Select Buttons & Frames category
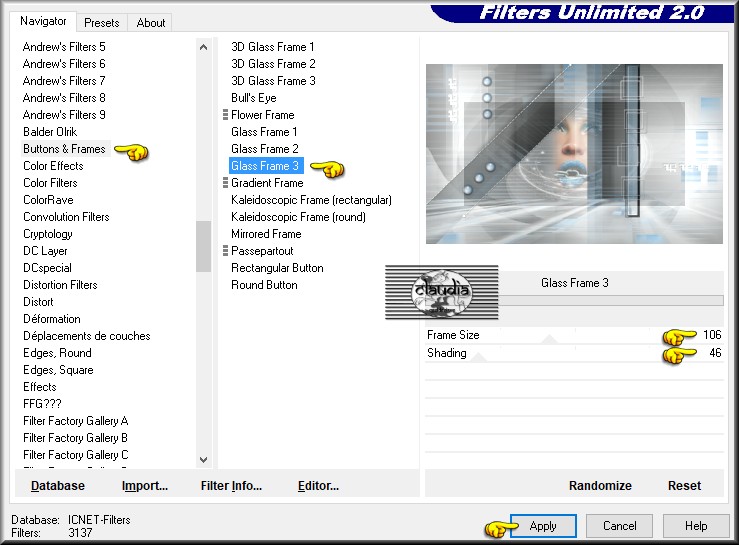739x545 pixels. [65, 149]
